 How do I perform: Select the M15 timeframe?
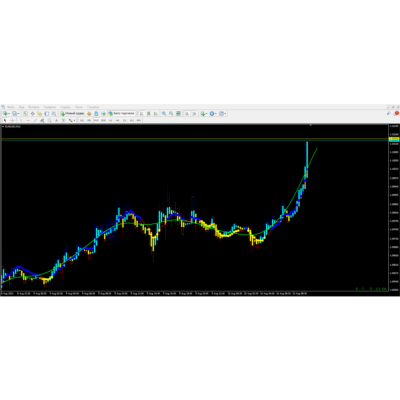tap(96, 120)
